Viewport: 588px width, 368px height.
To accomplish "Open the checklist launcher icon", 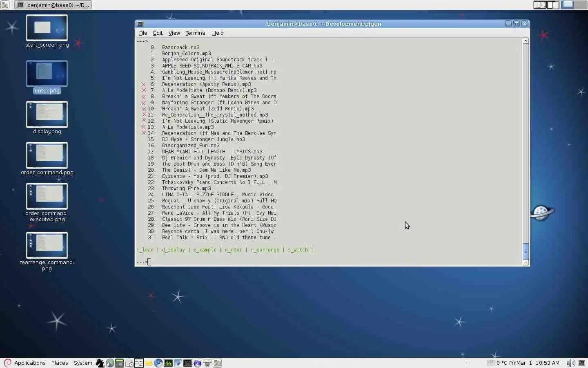I will [139, 363].
